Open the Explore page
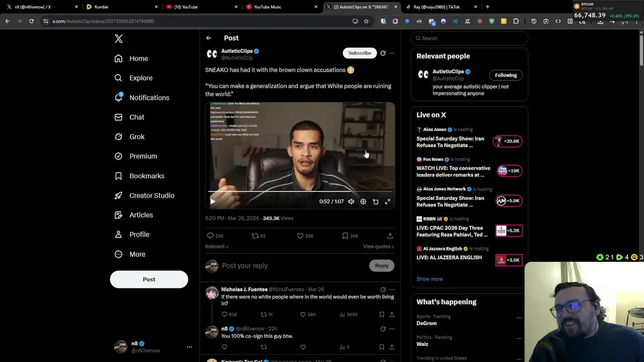 pos(133,78)
